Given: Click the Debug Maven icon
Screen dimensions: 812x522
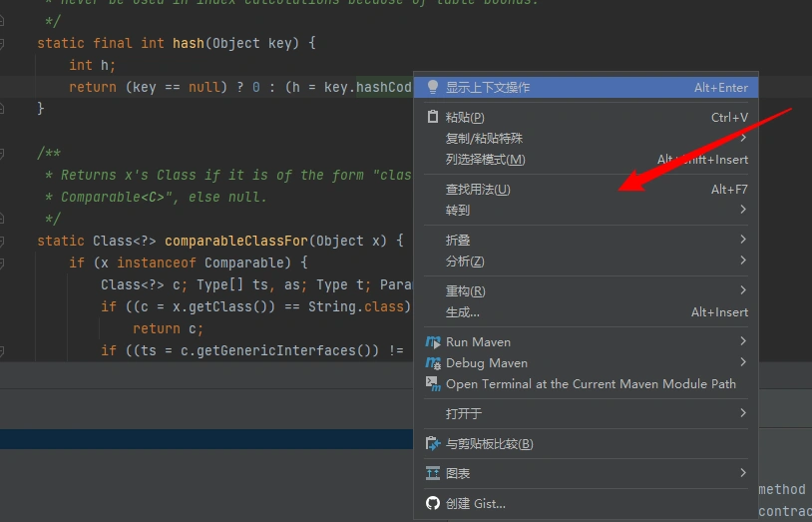Looking at the screenshot, I should (x=433, y=362).
